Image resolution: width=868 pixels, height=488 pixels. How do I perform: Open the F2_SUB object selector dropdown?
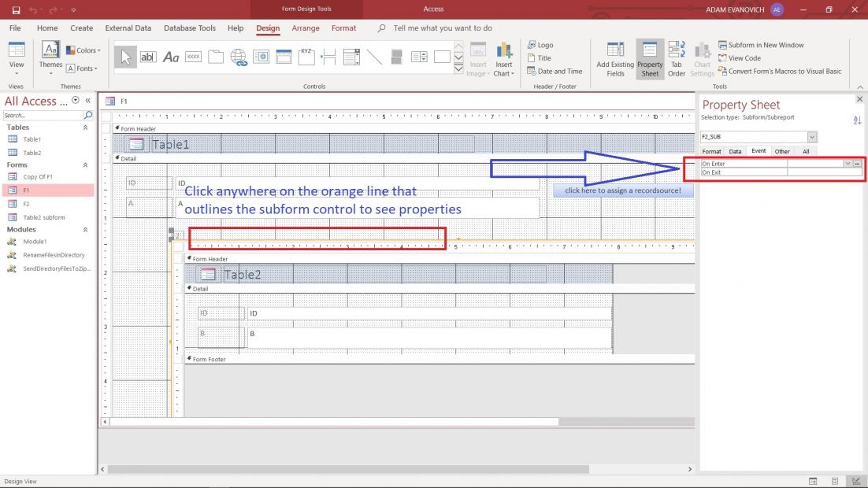[x=811, y=137]
